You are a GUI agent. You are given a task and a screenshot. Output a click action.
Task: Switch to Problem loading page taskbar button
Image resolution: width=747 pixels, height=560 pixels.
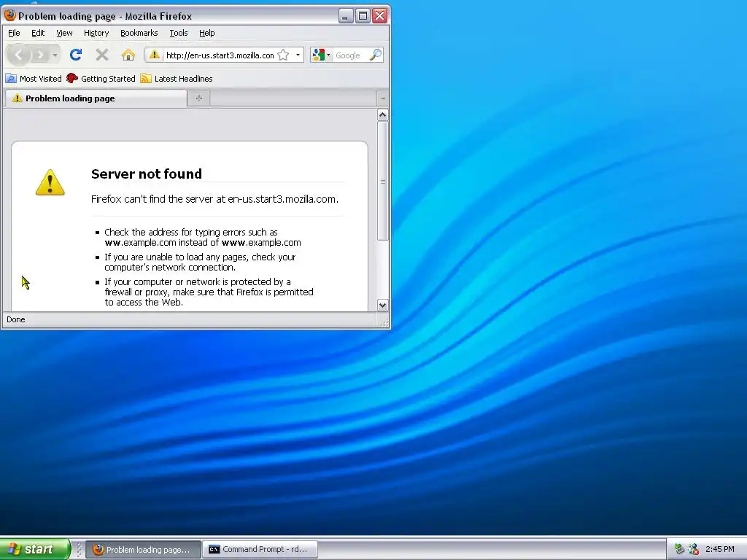pos(143,550)
